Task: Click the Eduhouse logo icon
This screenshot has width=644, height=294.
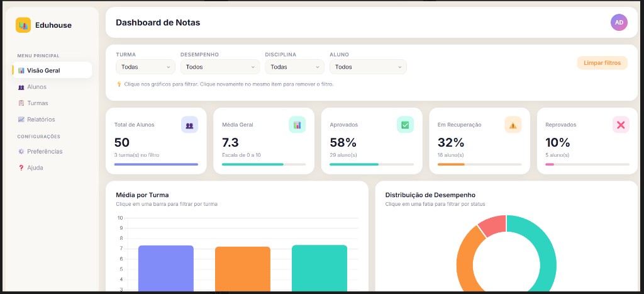Action: pos(23,25)
